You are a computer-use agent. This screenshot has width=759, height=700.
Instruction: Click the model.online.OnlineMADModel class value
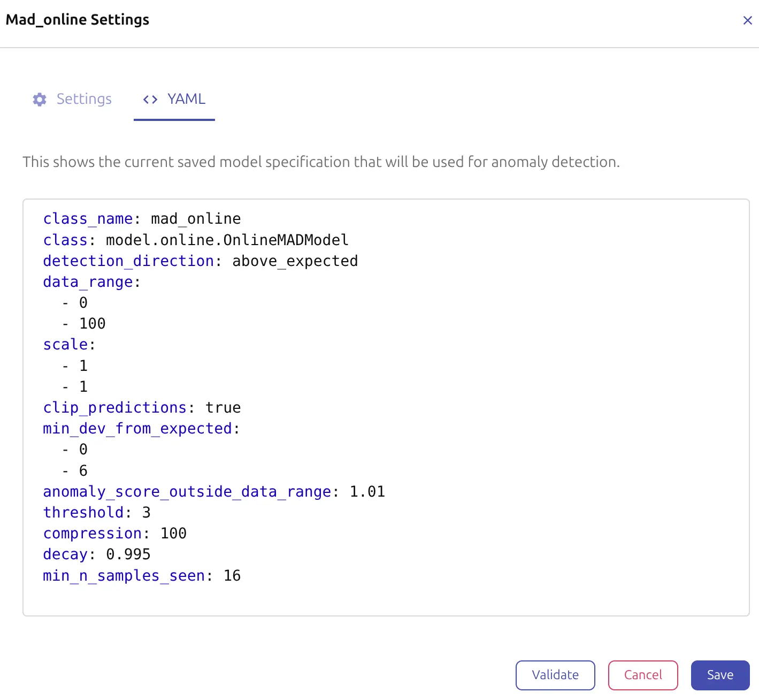pos(227,240)
